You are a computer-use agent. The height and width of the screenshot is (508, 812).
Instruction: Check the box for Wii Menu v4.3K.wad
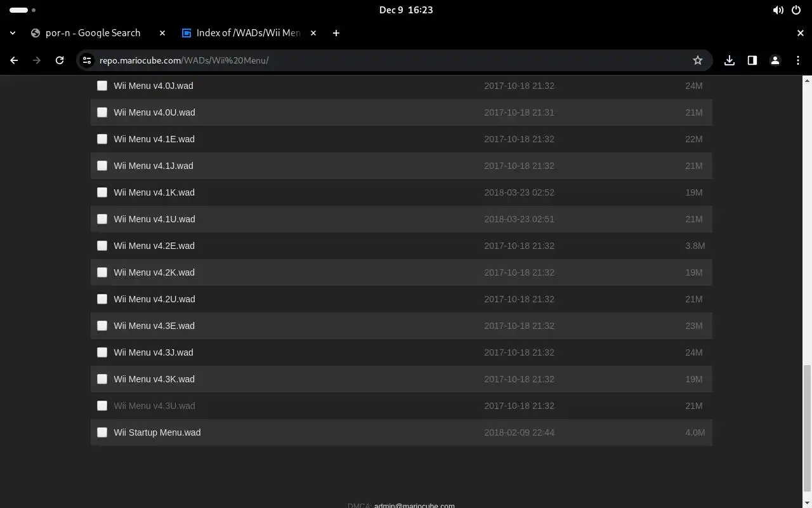click(x=102, y=379)
